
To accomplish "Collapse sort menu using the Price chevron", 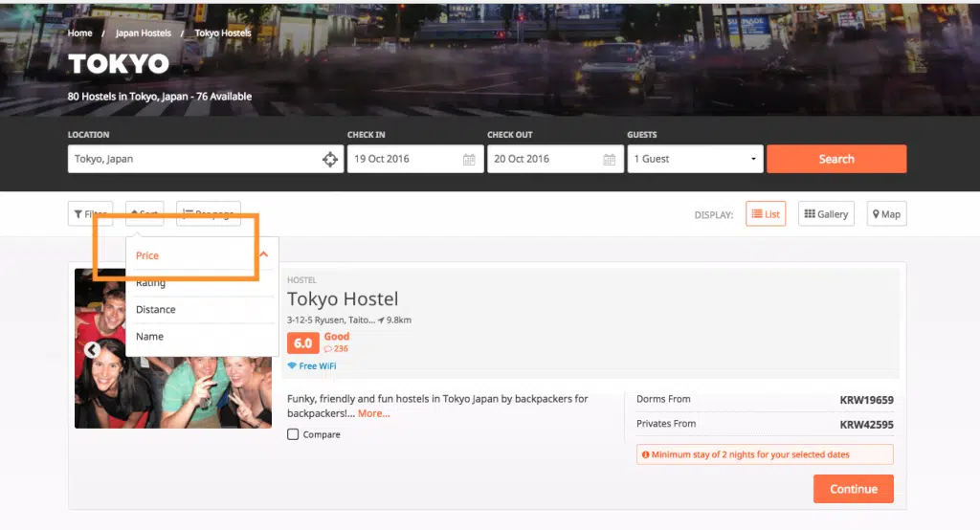I will click(264, 255).
